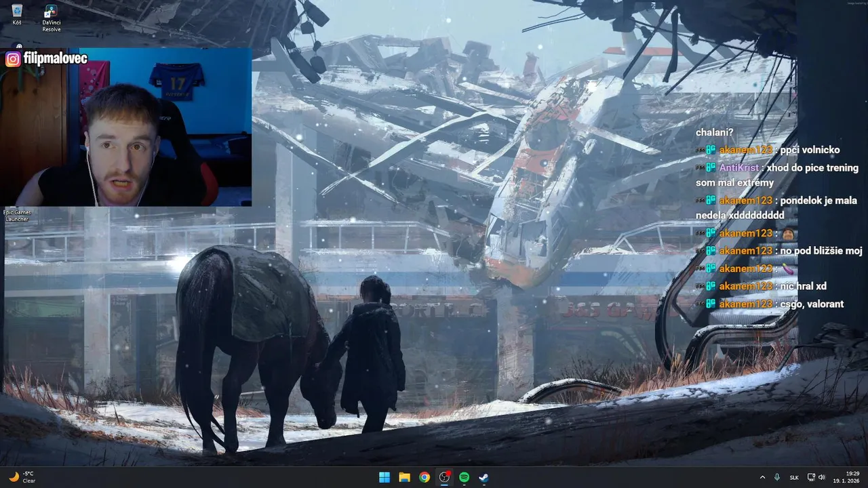
Task: Click the 'chalani?' chat text
Action: pos(714,132)
